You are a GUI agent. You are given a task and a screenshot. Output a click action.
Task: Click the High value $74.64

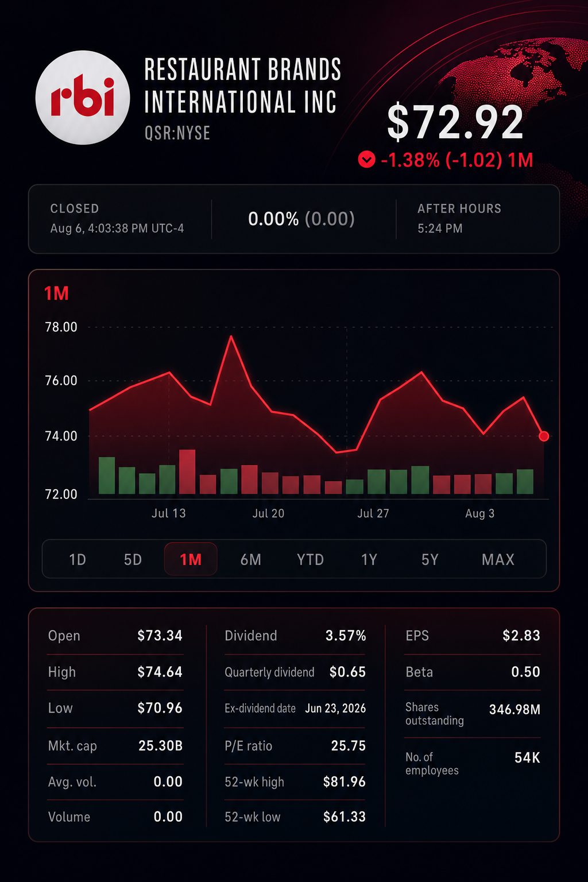point(160,672)
